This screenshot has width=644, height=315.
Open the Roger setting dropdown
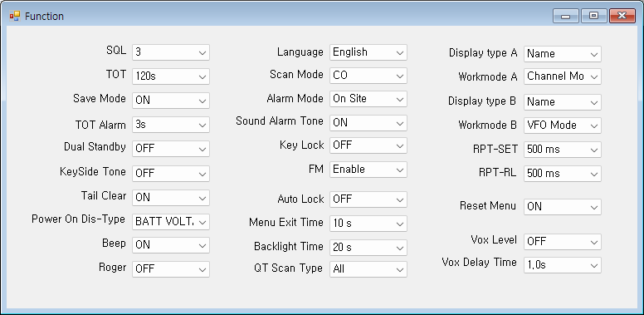(171, 269)
